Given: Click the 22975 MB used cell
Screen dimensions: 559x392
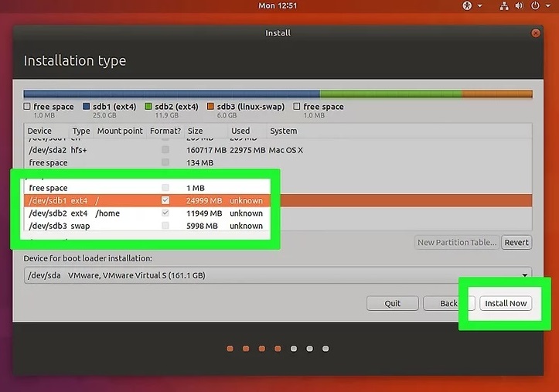Looking at the screenshot, I should 247,150.
